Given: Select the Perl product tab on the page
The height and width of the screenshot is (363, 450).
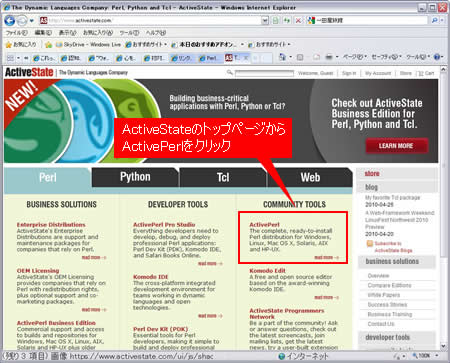Looking at the screenshot, I should tap(48, 177).
